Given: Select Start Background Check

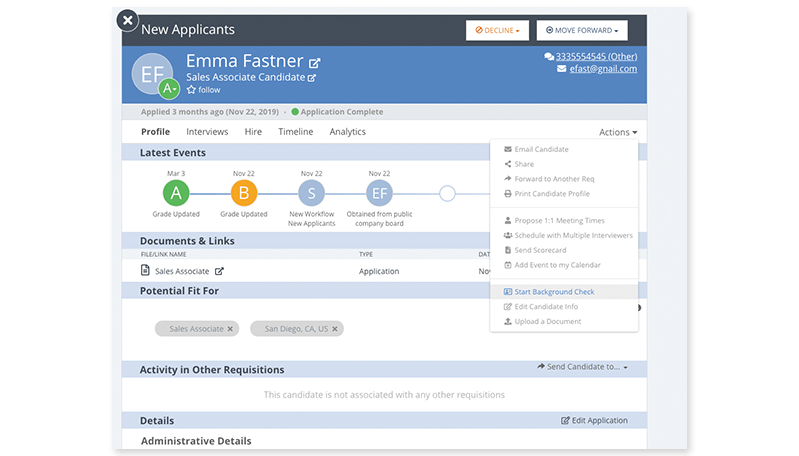Looking at the screenshot, I should coord(564,292).
